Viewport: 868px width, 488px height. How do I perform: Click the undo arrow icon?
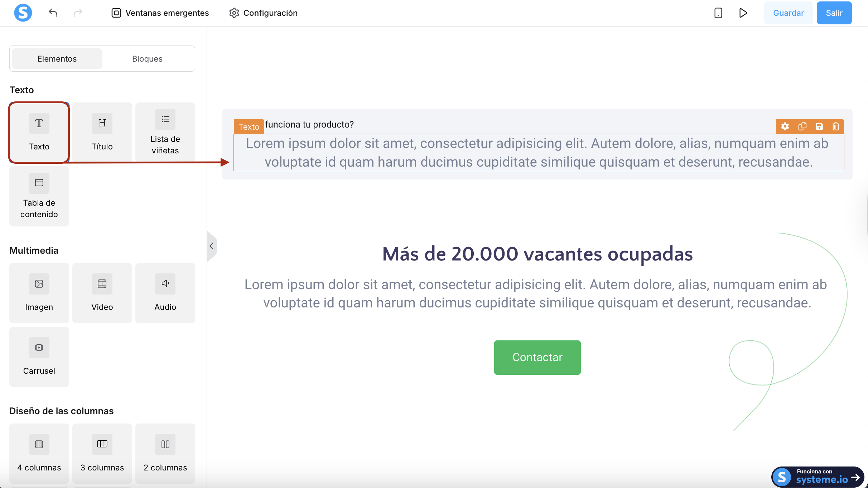[53, 13]
